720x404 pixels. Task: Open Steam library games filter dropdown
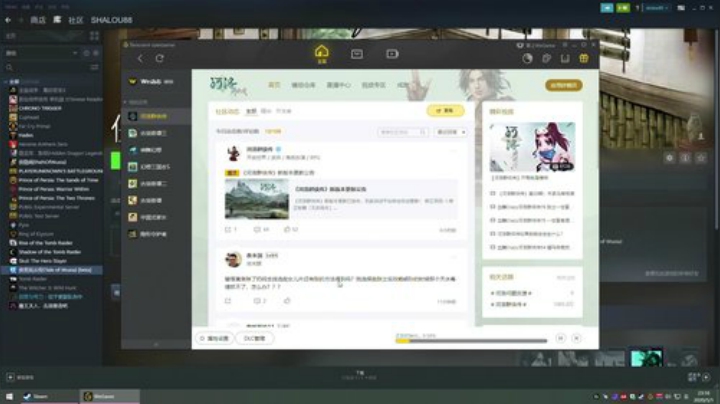41,53
